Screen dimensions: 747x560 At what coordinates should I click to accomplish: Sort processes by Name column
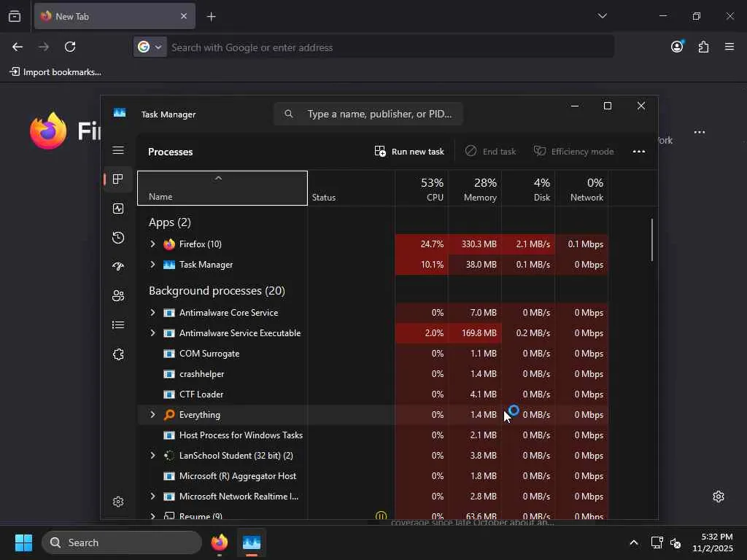click(x=222, y=188)
